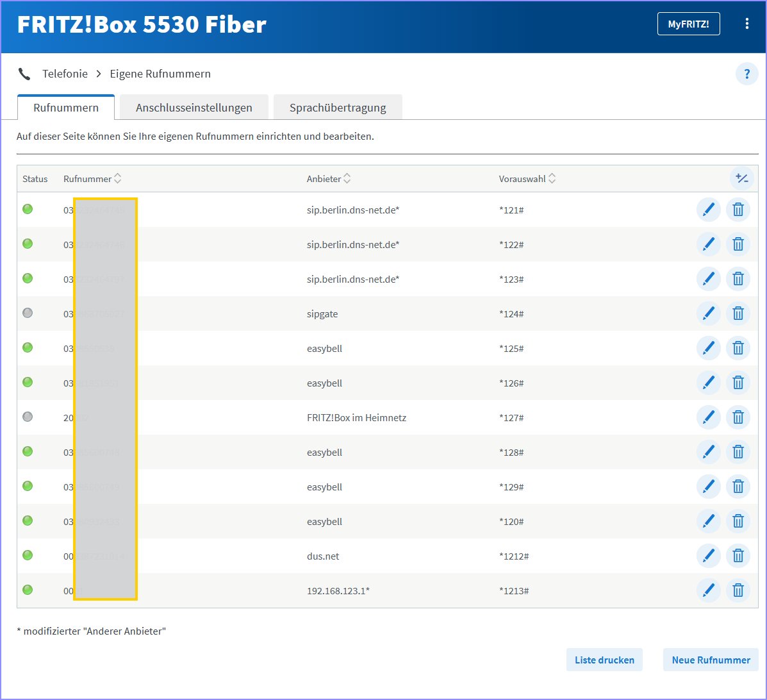Screen dimensions: 767x700
Task: Edit the FRITZ!Box im Heimnetz entry
Action: point(708,417)
